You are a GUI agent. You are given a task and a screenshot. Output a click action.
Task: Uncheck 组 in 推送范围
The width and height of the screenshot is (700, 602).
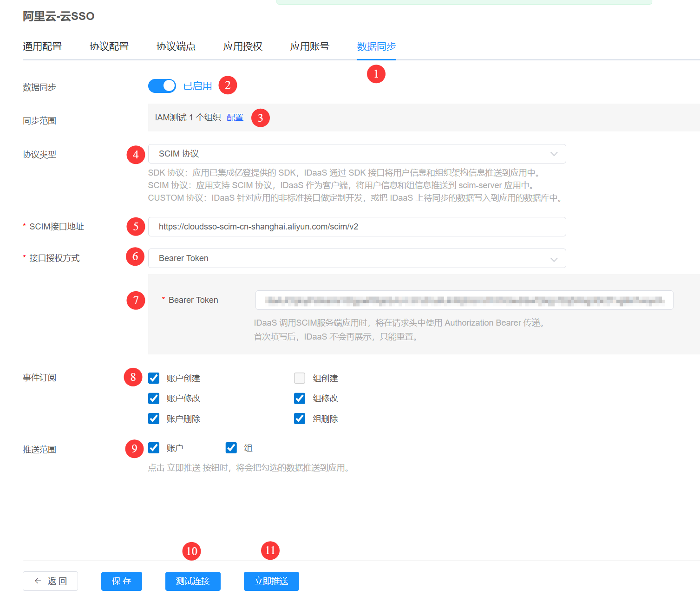pyautogui.click(x=231, y=448)
